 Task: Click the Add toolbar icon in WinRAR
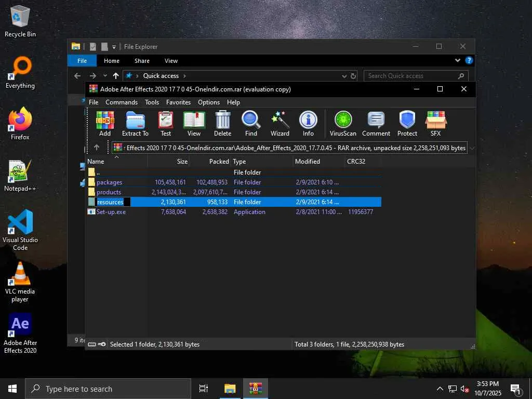tap(105, 124)
